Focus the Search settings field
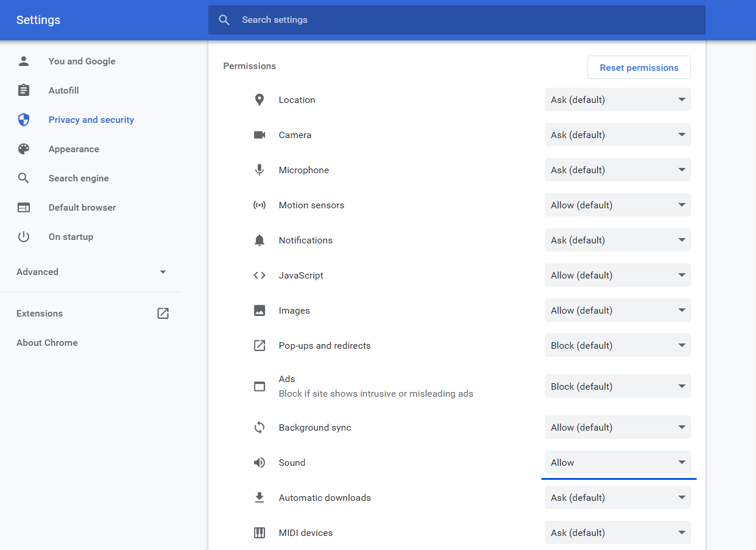Screen dimensions: 756x550 [456, 20]
